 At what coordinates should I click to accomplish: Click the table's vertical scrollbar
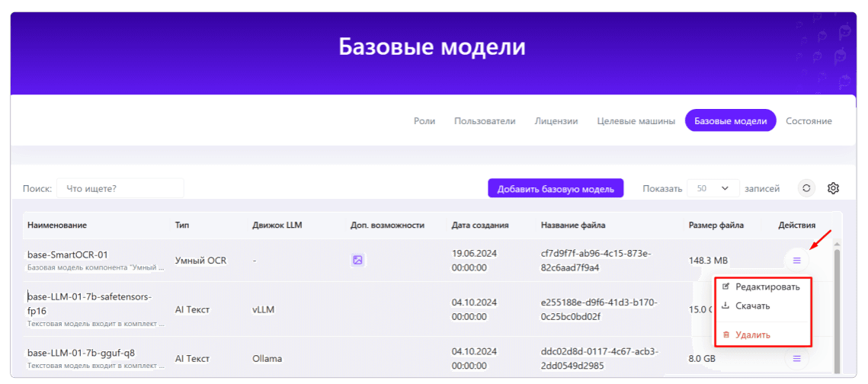click(837, 310)
